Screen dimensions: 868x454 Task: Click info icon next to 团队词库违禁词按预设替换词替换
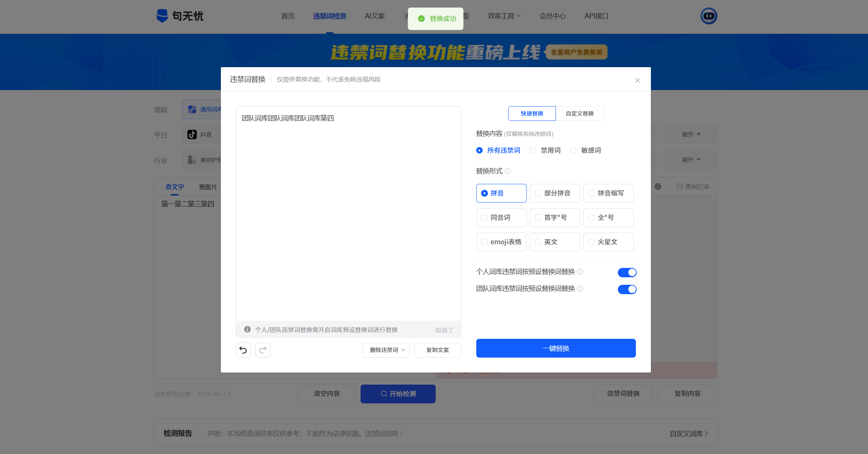(x=580, y=289)
